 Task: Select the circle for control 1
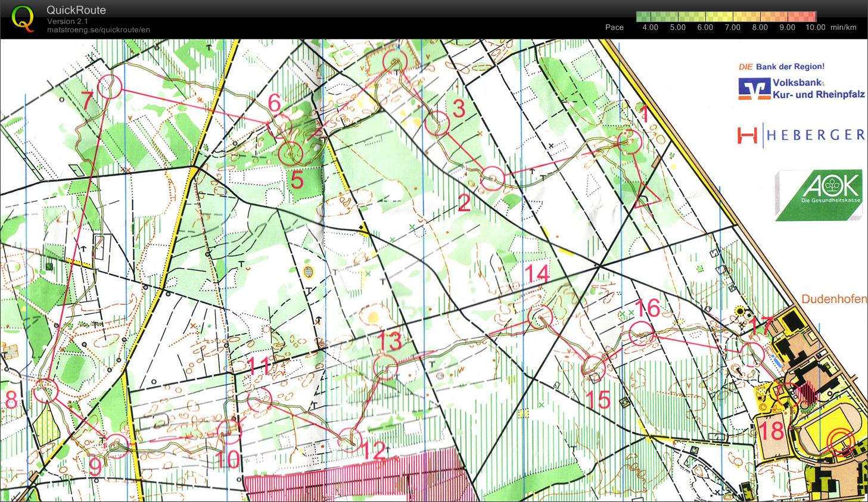[629, 141]
